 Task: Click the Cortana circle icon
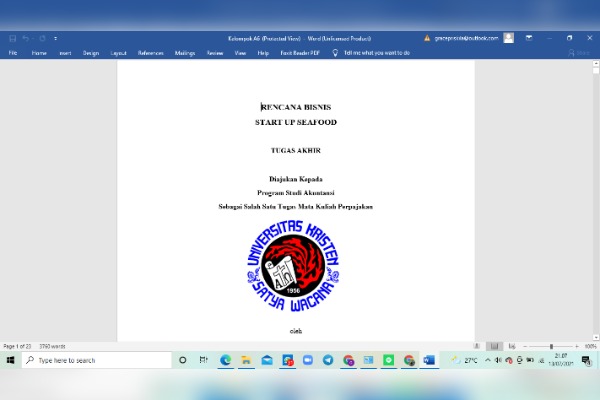coord(183,360)
